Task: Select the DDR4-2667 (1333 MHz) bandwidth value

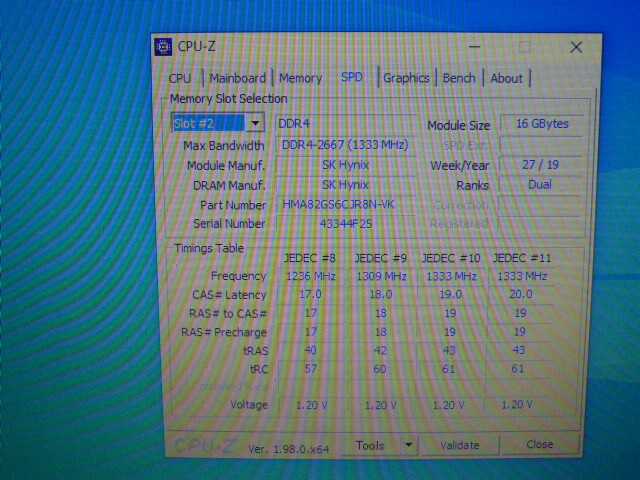Action: pos(345,145)
